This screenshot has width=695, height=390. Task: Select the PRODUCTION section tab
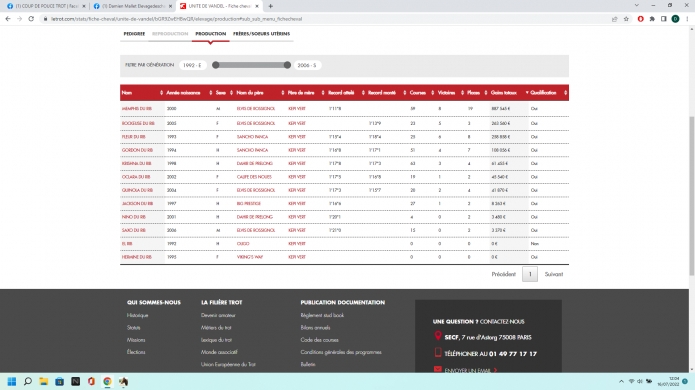211,34
